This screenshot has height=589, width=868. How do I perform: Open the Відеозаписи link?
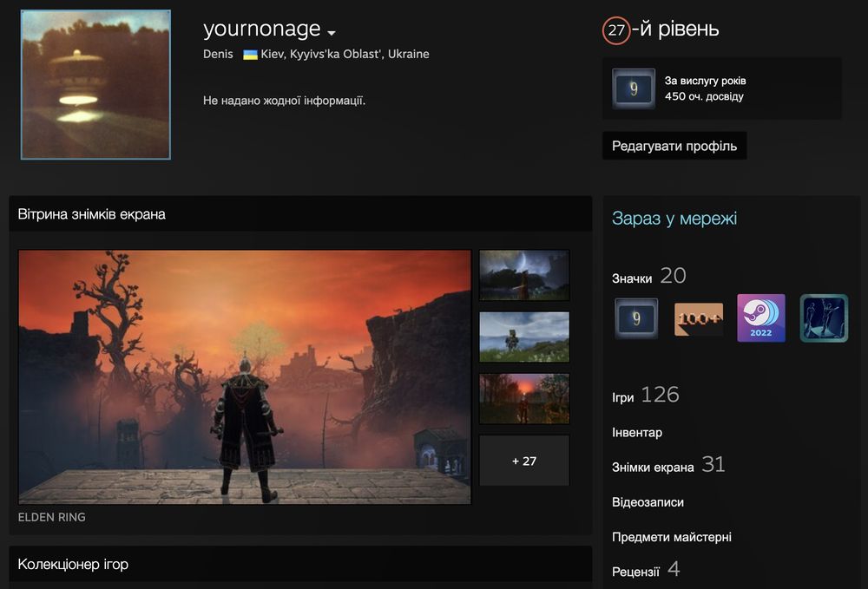pos(648,502)
